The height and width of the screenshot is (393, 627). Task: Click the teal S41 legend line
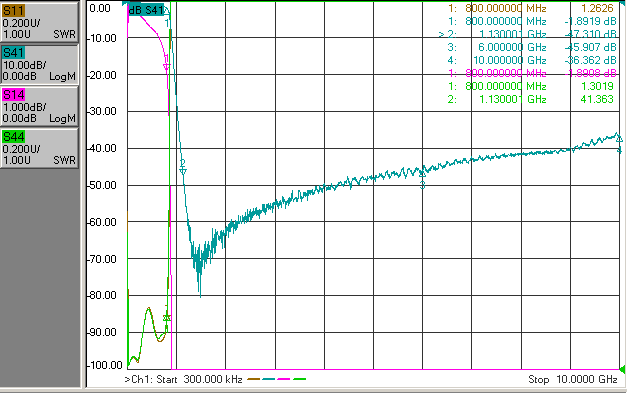click(269, 379)
